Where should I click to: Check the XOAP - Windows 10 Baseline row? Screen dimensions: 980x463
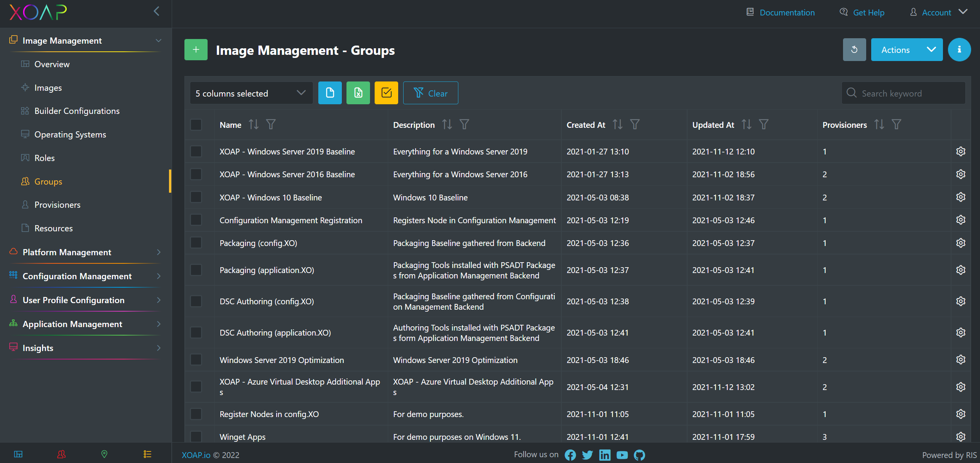196,197
